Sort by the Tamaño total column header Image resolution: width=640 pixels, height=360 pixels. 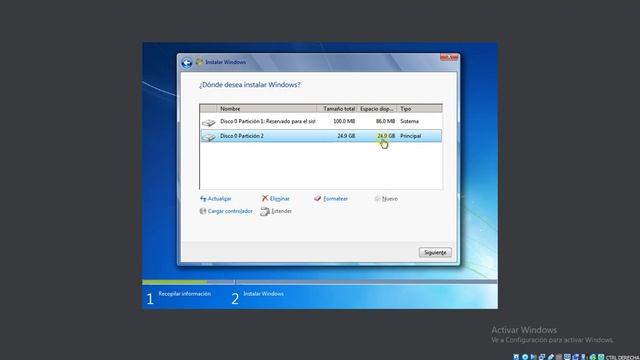coord(337,109)
